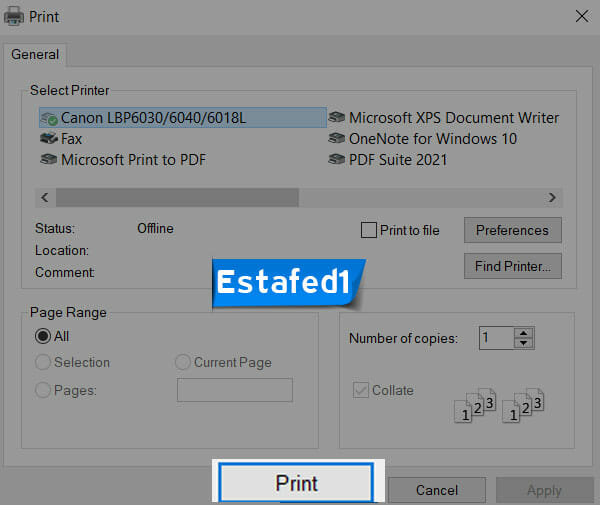Click the Cancel button
Viewport: 600px width, 505px height.
coord(437,490)
